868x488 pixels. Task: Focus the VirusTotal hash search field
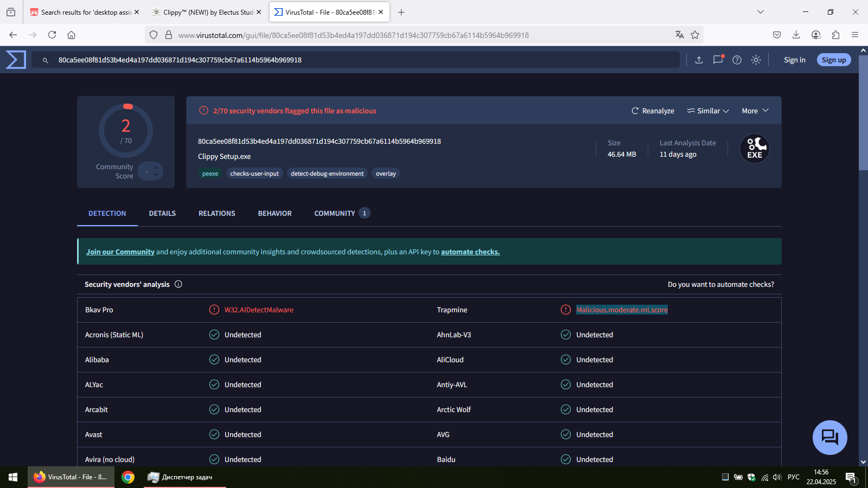[x=355, y=60]
